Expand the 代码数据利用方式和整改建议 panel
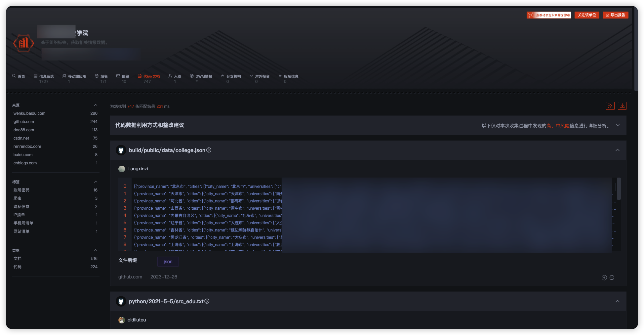The height and width of the screenshot is (335, 644). pos(618,125)
